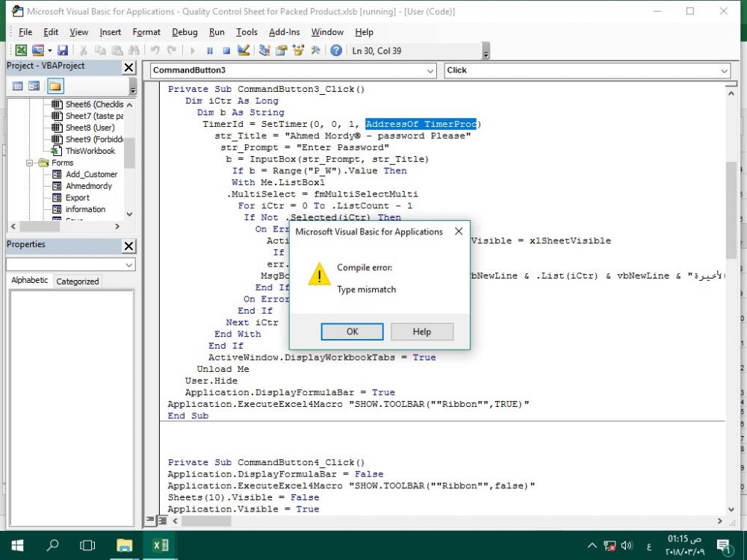Open the Format menu
Image resolution: width=747 pixels, height=560 pixels.
pos(146,32)
